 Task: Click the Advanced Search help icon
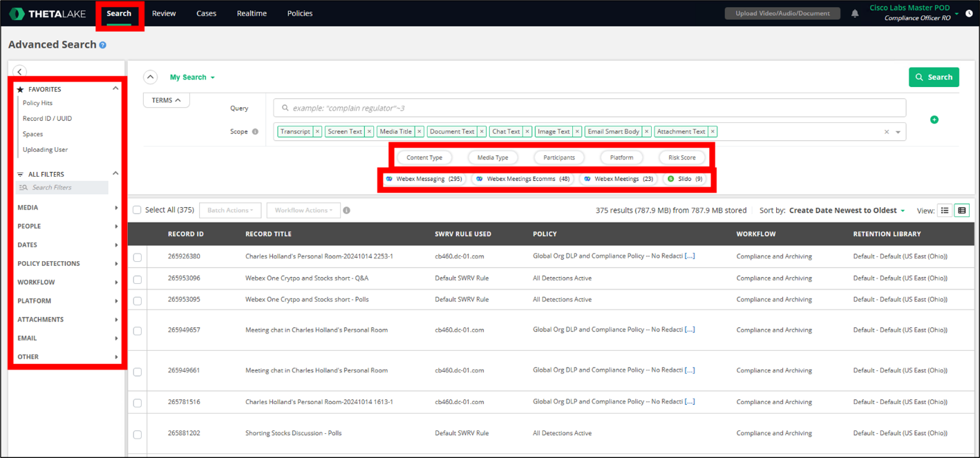point(103,45)
